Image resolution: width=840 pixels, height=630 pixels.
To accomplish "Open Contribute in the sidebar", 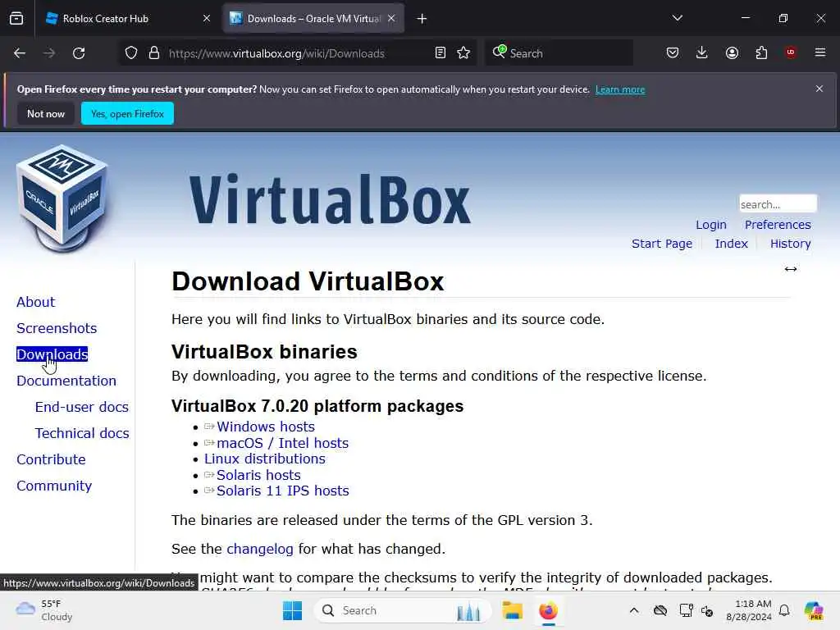I will coord(51,459).
